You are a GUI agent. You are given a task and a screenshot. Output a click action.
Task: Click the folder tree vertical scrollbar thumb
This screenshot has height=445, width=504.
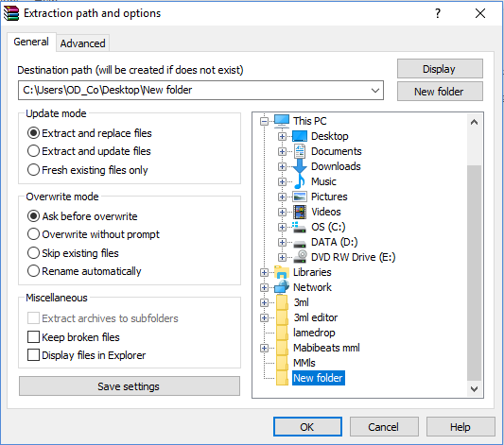(x=474, y=273)
